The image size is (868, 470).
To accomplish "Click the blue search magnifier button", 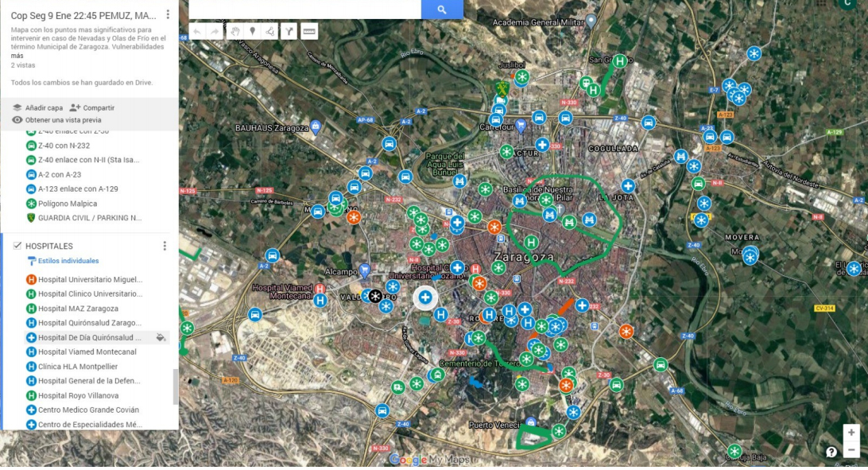I will 442,10.
